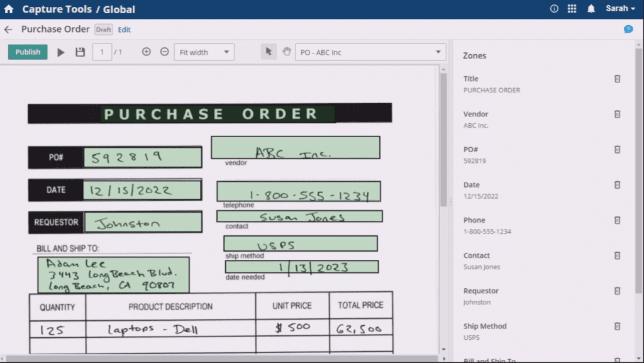Click the USPS ship method zone
The width and height of the screenshot is (644, 363).
[x=300, y=243]
